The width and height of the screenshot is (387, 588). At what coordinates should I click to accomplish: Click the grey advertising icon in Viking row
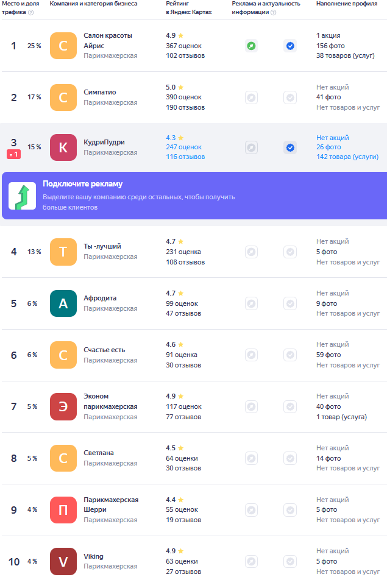tap(251, 561)
